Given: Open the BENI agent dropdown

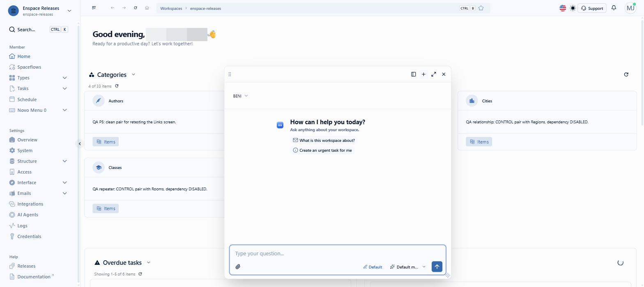Looking at the screenshot, I should click(241, 96).
